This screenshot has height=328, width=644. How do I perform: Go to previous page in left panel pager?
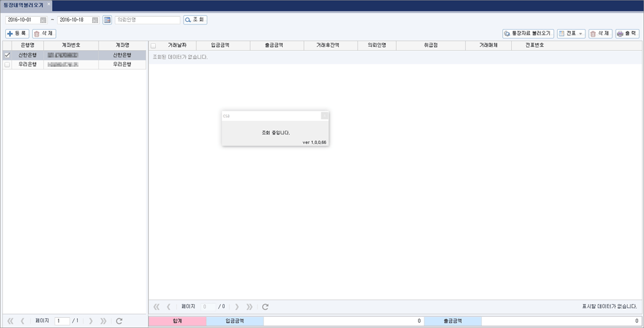point(23,321)
